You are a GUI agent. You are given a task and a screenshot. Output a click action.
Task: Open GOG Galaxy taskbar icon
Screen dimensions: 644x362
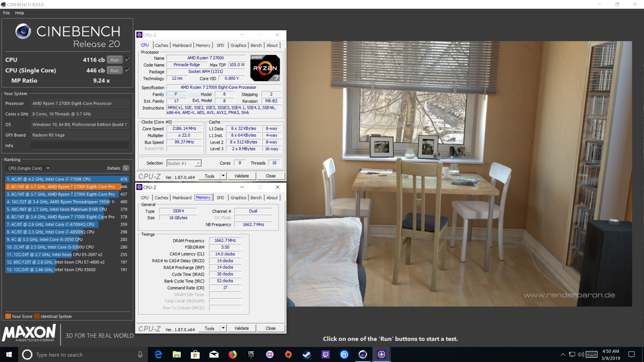click(x=270, y=354)
